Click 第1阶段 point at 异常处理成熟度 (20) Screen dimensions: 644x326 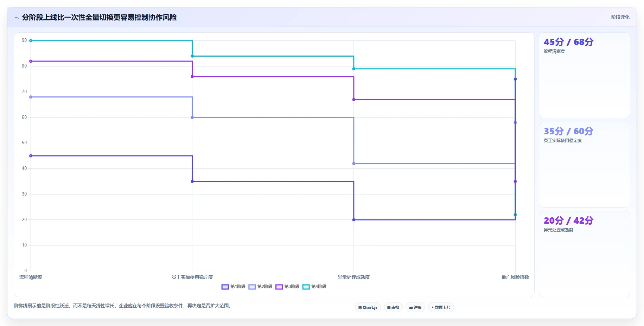[354, 220]
